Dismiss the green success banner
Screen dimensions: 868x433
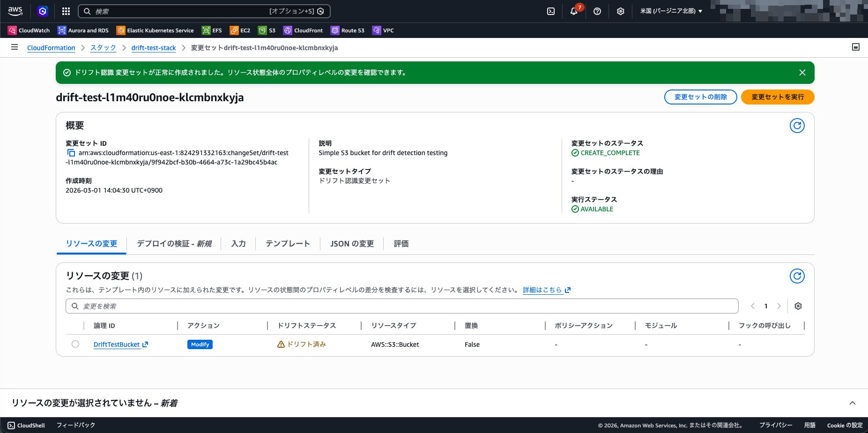click(x=802, y=73)
